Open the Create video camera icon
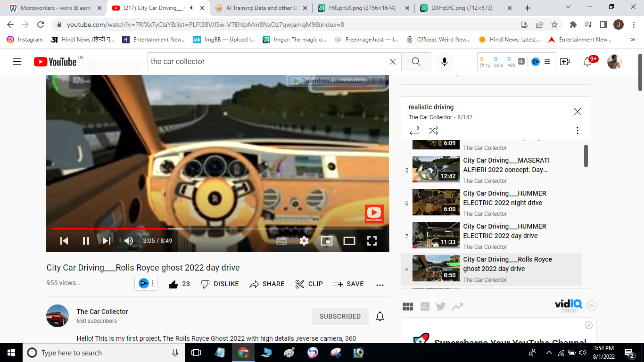644x362 pixels. point(565,62)
